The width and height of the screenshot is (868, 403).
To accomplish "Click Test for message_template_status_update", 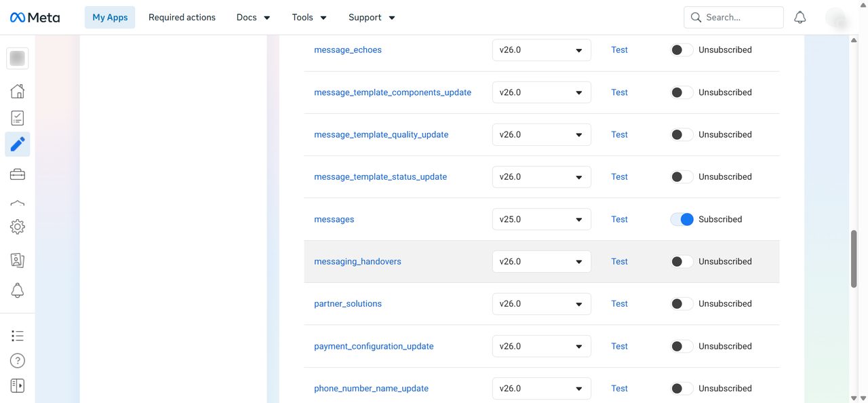I will [x=619, y=177].
